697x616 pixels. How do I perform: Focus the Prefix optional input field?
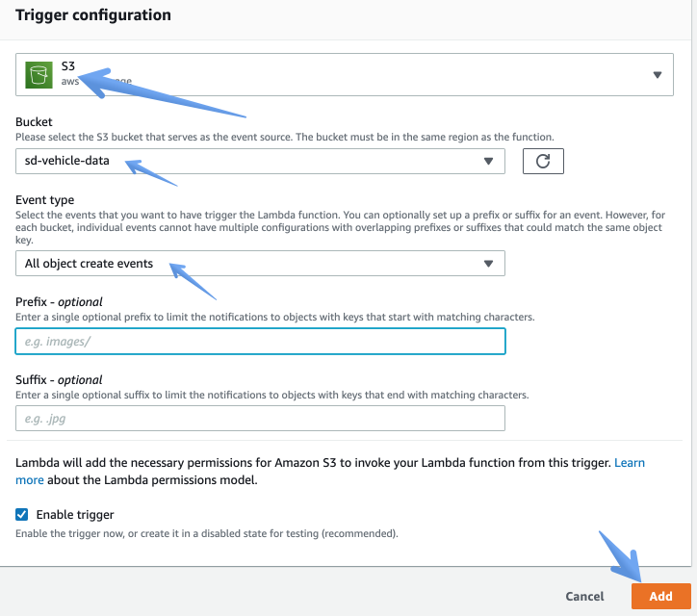tap(260, 342)
